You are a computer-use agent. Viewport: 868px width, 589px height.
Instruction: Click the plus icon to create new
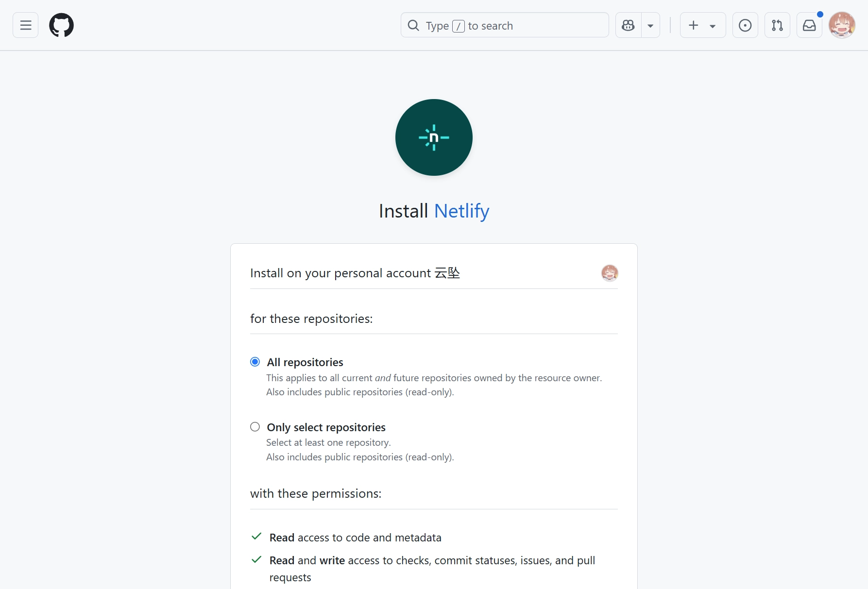pos(694,25)
